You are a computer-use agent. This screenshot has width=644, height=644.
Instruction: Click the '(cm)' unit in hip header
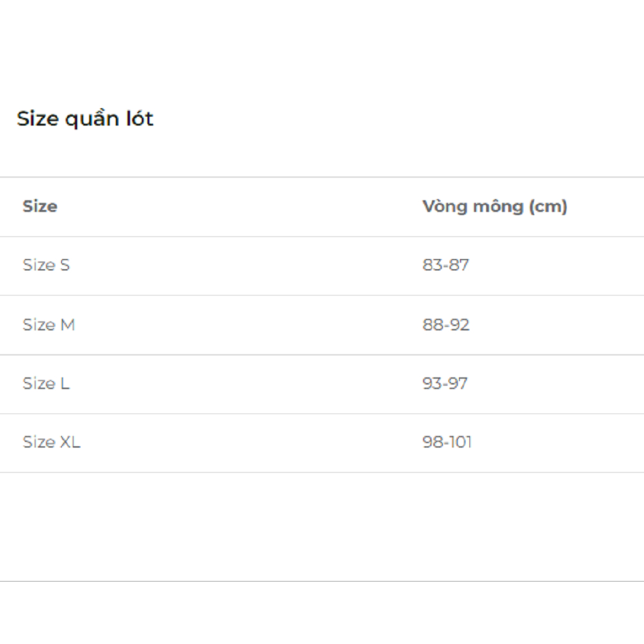coord(548,207)
